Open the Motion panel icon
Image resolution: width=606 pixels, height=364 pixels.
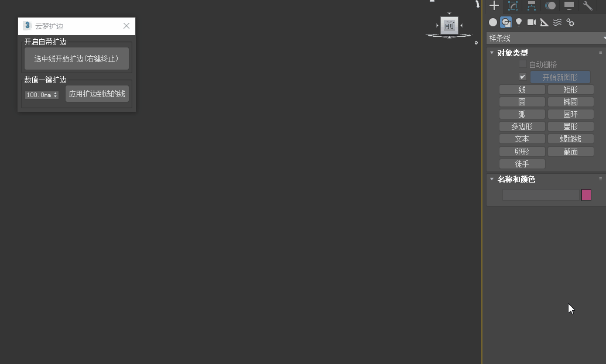tap(550, 5)
